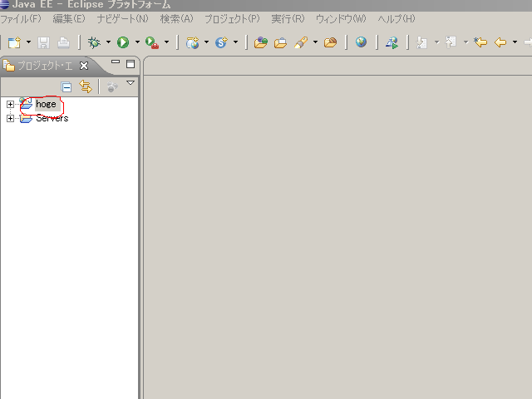Image resolution: width=532 pixels, height=399 pixels.
Task: Open the Web Browser globe icon
Action: (361, 42)
